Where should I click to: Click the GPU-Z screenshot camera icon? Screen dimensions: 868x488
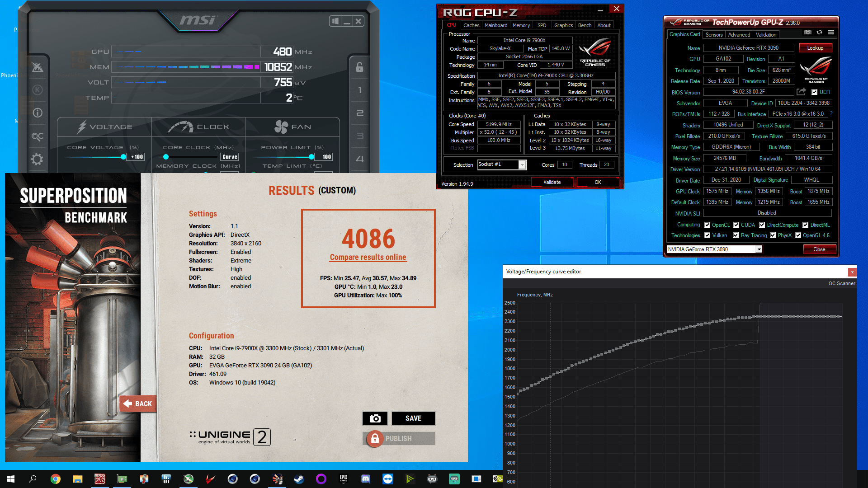[x=808, y=33]
